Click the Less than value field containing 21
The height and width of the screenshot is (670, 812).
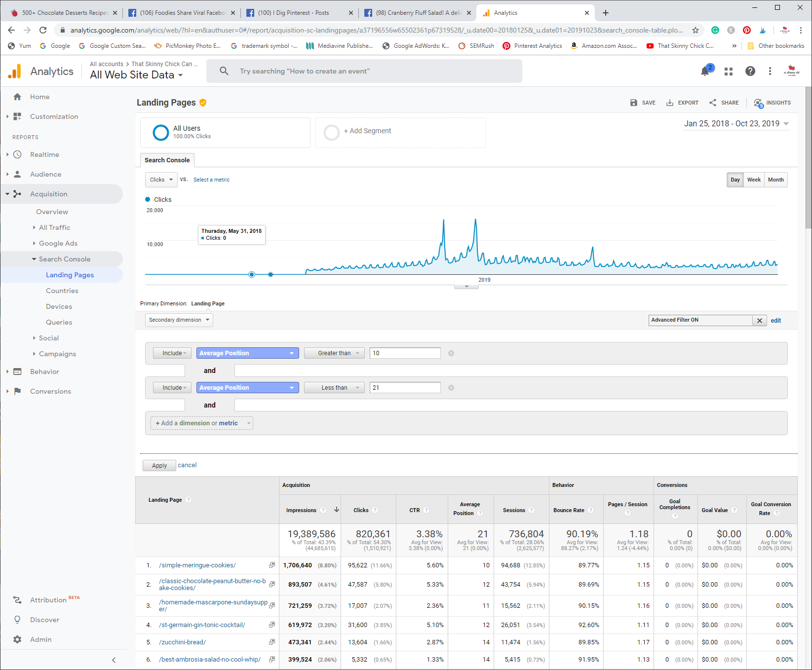tap(405, 388)
